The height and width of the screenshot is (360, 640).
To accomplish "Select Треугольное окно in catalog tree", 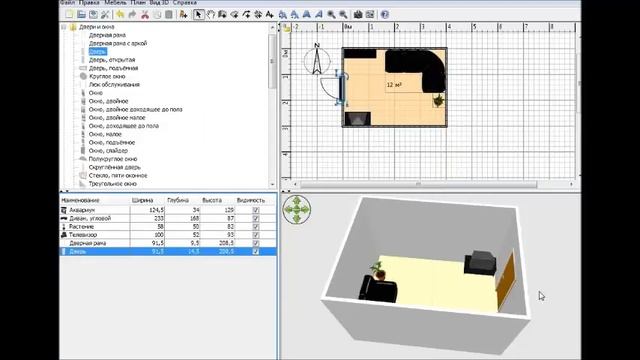I will point(113,184).
